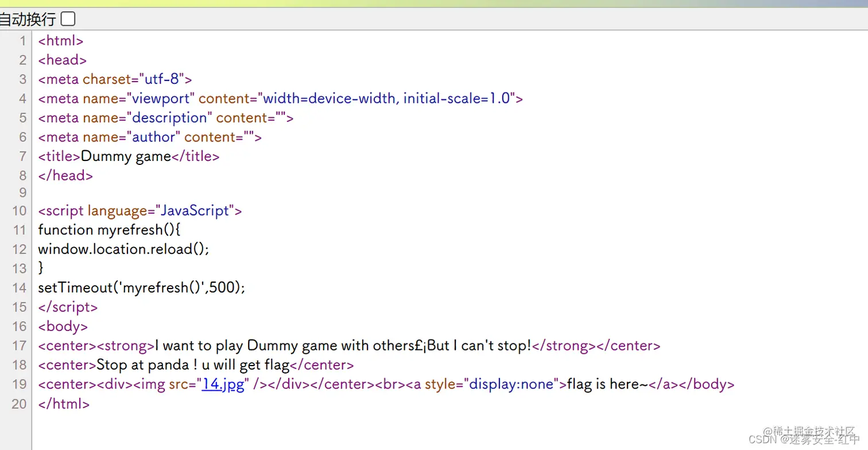The image size is (868, 450).
Task: Click line number 10 in the gutter
Action: (20, 211)
